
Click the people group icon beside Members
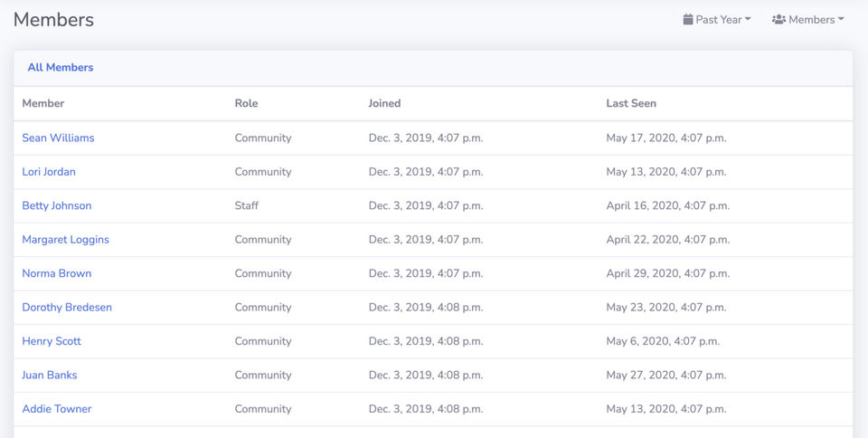(778, 19)
